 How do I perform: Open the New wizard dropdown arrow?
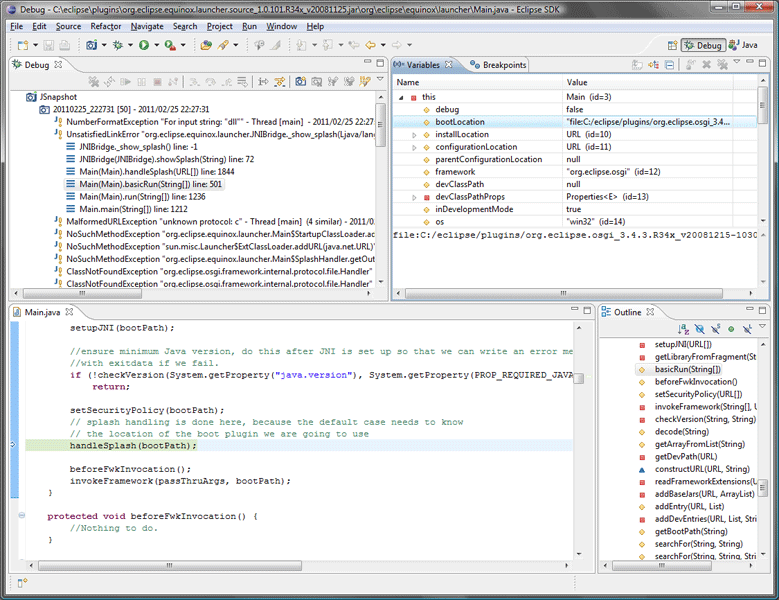[x=35, y=45]
